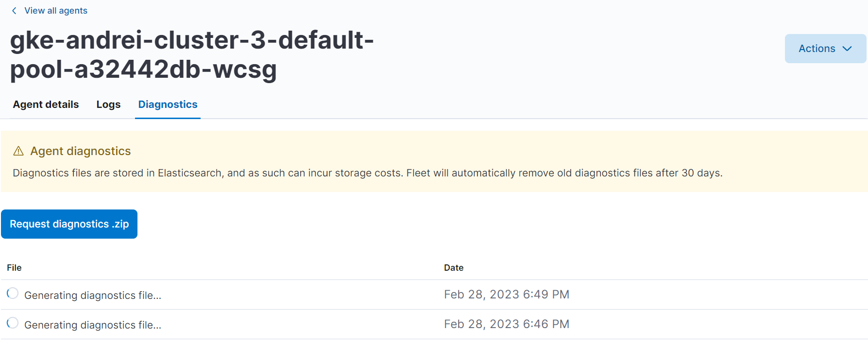Select the generating file entry dated 6:46 PM
Image resolution: width=868 pixels, height=348 pixels.
click(93, 324)
